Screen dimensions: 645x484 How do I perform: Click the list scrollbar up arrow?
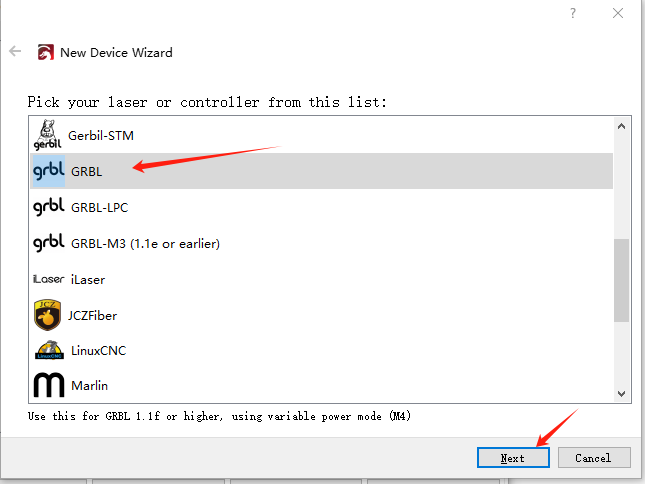pos(622,126)
